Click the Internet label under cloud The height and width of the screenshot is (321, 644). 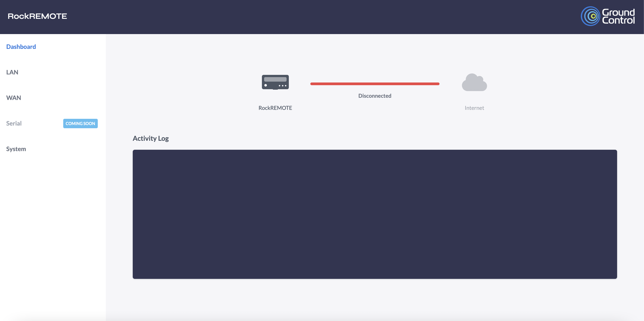click(474, 108)
